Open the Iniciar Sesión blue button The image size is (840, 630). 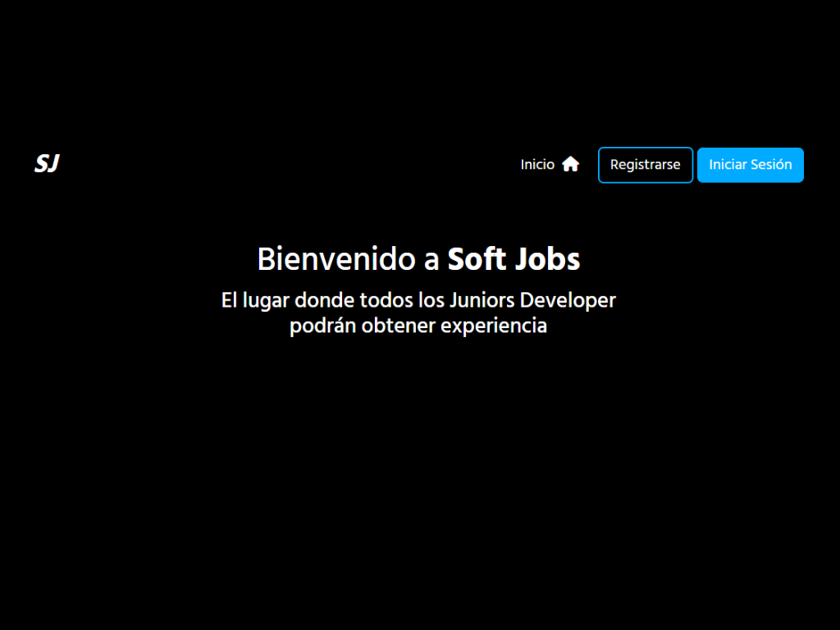point(750,165)
